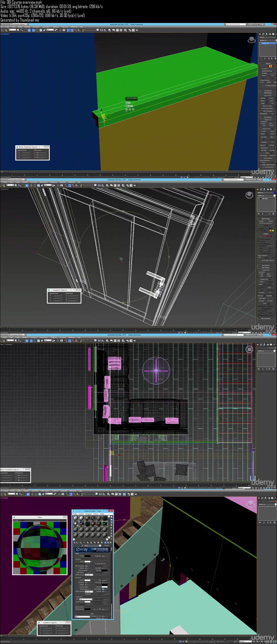Click Get Material in Material Editor toolbar
This screenshot has height=644, width=277.
point(74,542)
